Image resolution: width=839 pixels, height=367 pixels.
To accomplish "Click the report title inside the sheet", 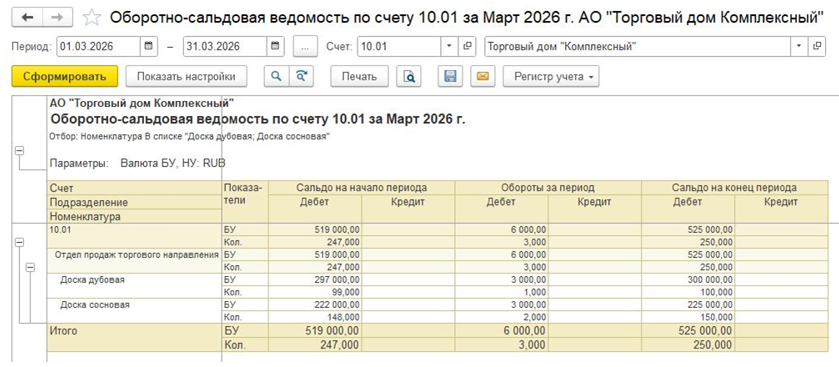I will 257,119.
